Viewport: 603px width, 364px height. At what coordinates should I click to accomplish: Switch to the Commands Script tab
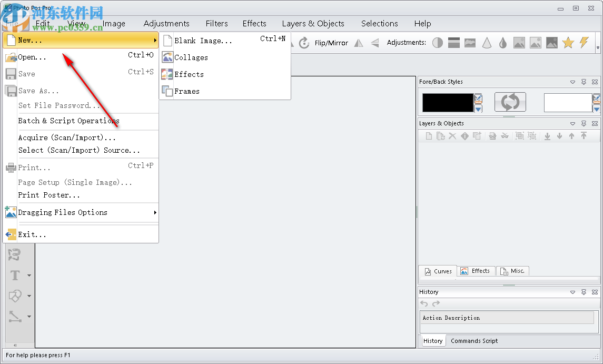474,341
